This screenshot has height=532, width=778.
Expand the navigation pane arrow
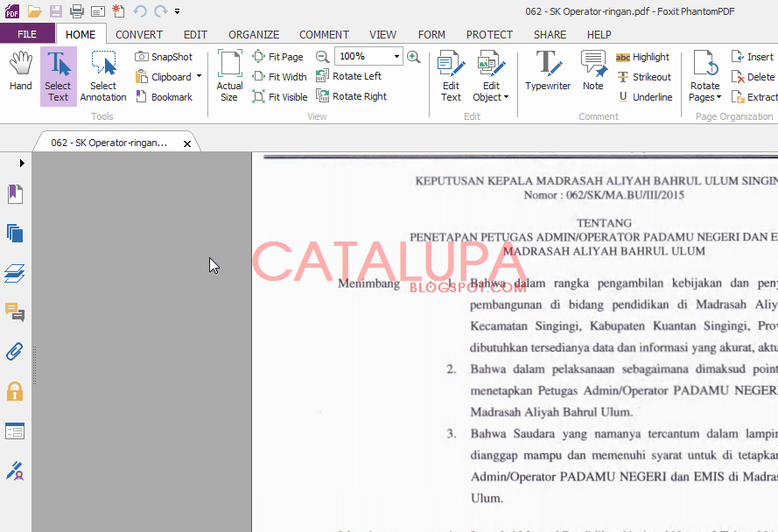21,163
